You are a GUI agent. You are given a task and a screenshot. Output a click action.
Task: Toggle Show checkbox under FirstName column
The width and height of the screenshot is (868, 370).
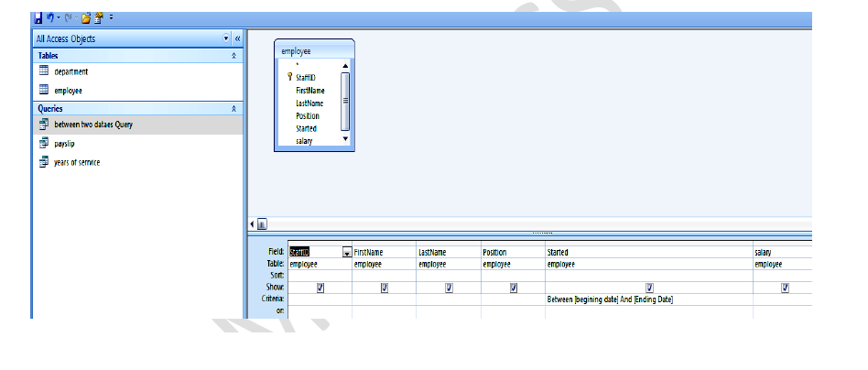[384, 287]
